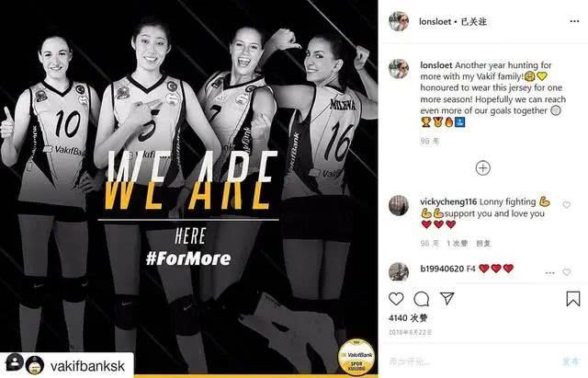Image resolution: width=588 pixels, height=378 pixels.
Task: View vickycheng116 avatar picture
Action: coord(399,205)
